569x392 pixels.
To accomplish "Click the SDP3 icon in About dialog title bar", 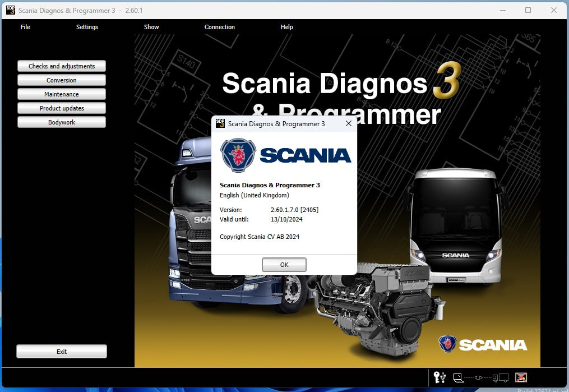I will (220, 123).
